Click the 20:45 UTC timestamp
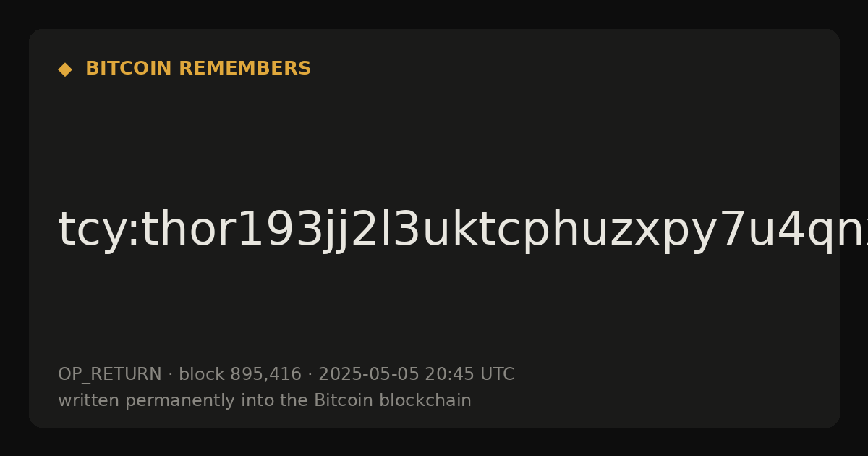Viewport: 868px width, 456px height. point(469,374)
